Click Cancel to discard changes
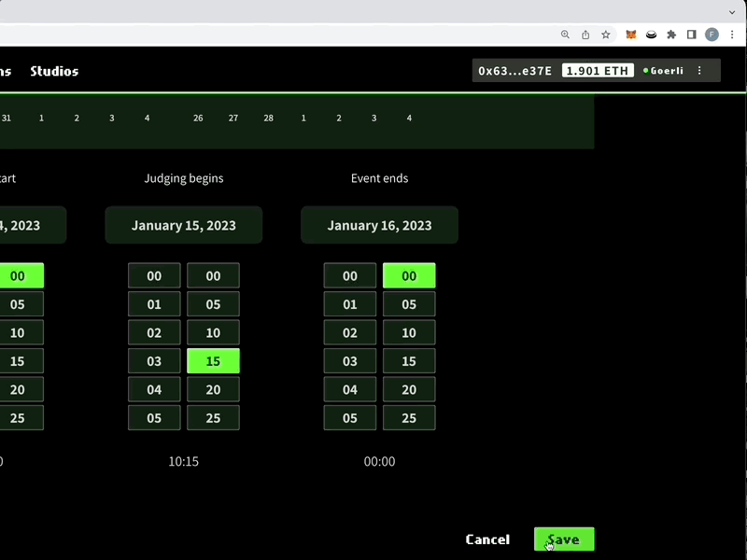The height and width of the screenshot is (560, 747). click(487, 539)
